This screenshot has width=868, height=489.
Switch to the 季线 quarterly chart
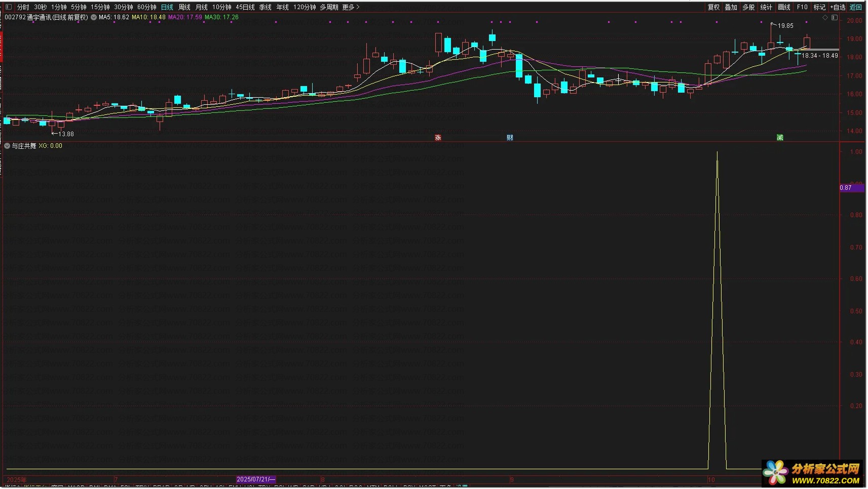click(x=266, y=7)
